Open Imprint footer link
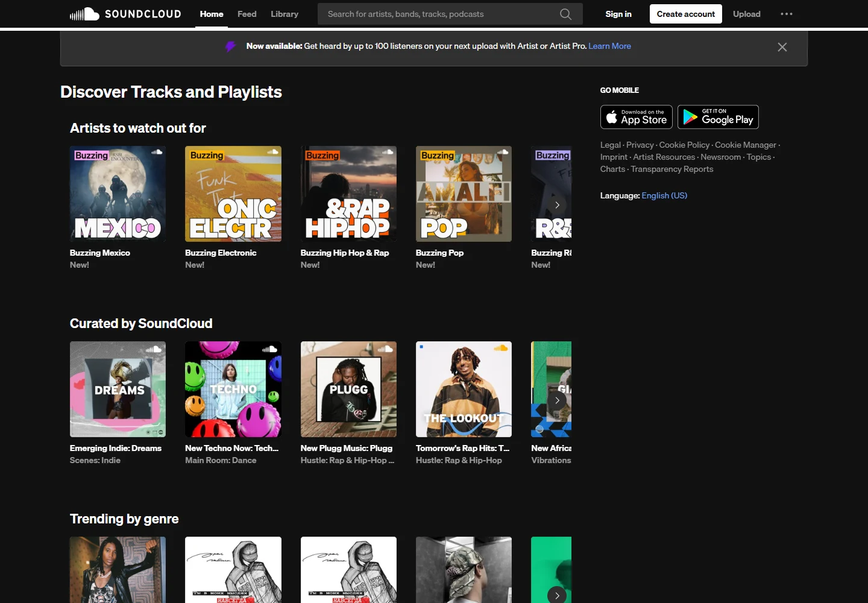 pyautogui.click(x=614, y=157)
